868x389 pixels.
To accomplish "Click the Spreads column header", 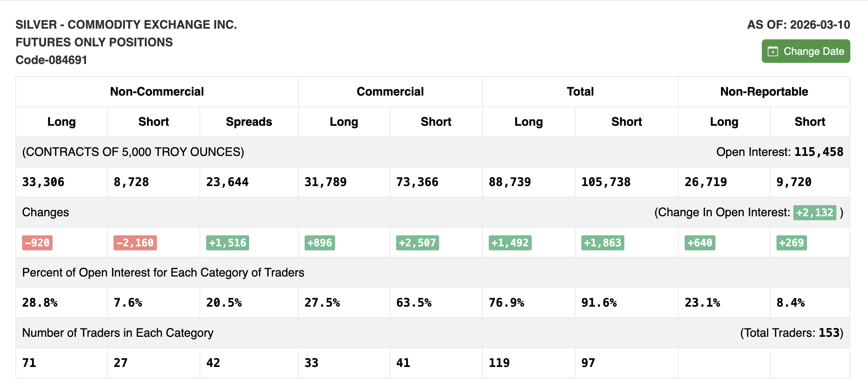I will [x=249, y=122].
